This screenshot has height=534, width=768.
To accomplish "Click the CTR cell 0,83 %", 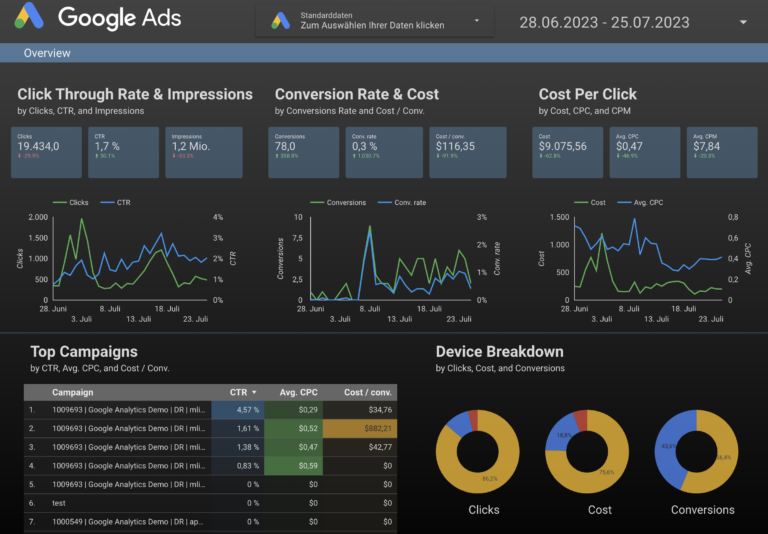I will [x=238, y=465].
